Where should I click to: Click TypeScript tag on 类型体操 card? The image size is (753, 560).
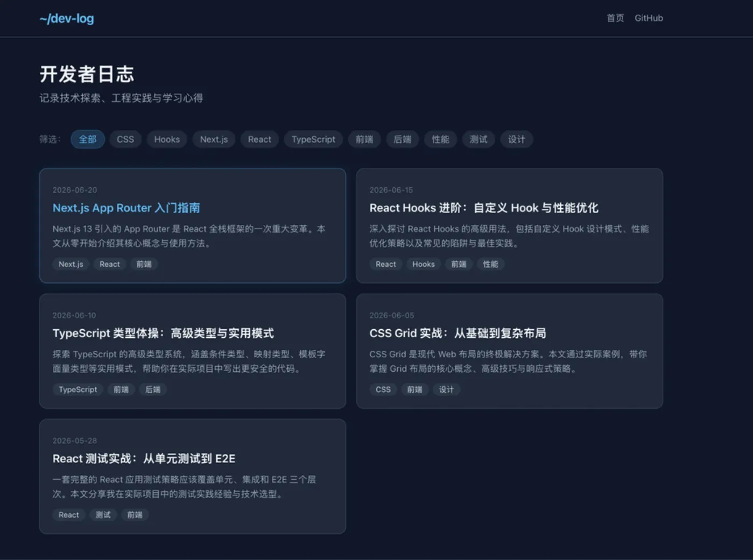click(78, 389)
